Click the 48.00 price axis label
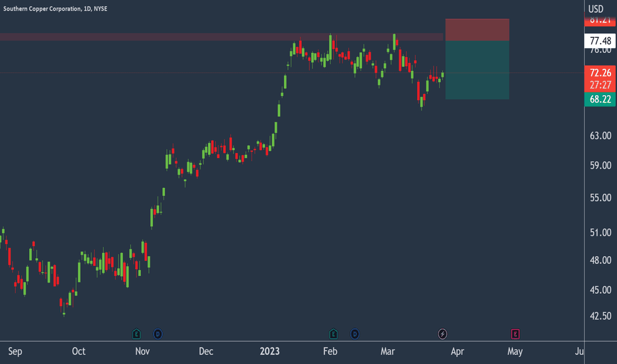 point(600,260)
